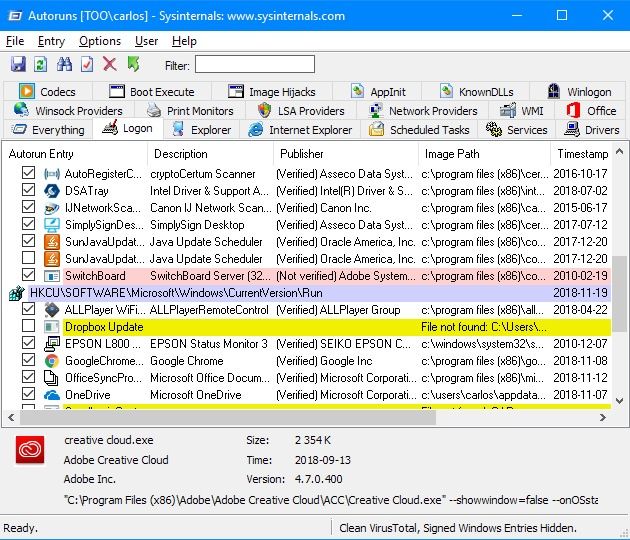630x540 pixels.
Task: Click the Find binoculars icon
Action: 64,64
